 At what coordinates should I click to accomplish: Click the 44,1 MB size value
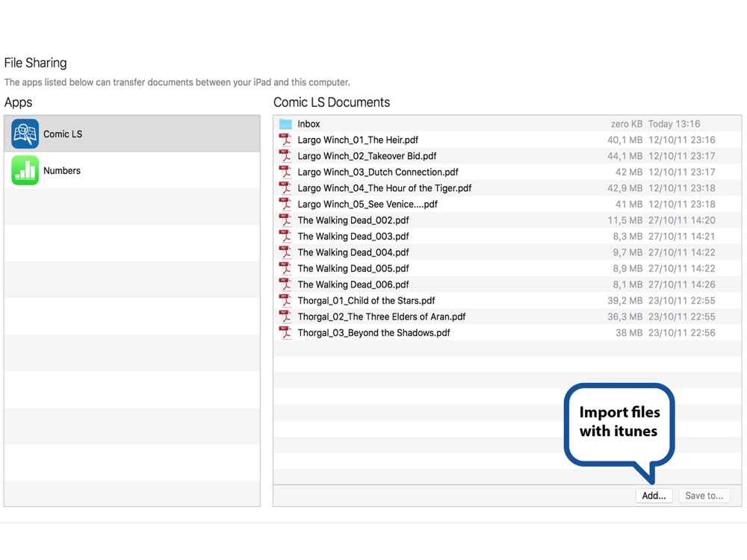coord(624,156)
